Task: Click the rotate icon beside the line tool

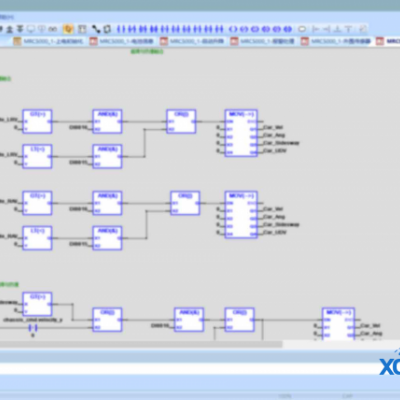Action: pyautogui.click(x=107, y=29)
